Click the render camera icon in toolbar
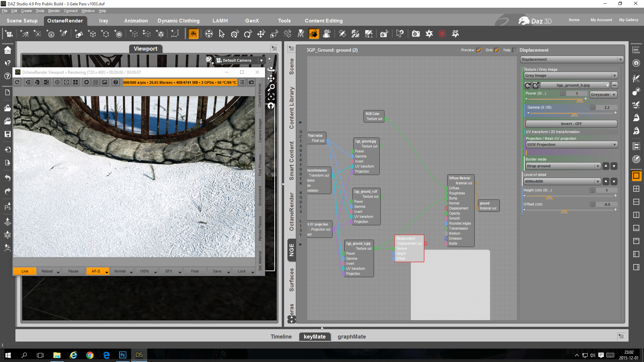The image size is (644, 362). pyautogui.click(x=416, y=34)
